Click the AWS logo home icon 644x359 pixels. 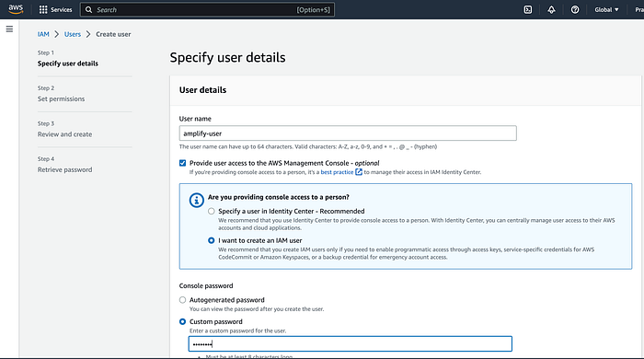16,9
